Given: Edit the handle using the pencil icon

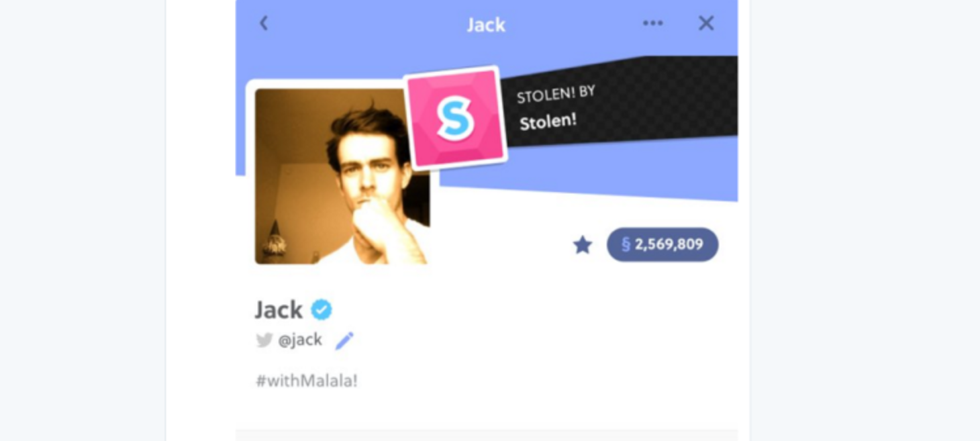Looking at the screenshot, I should coord(344,340).
